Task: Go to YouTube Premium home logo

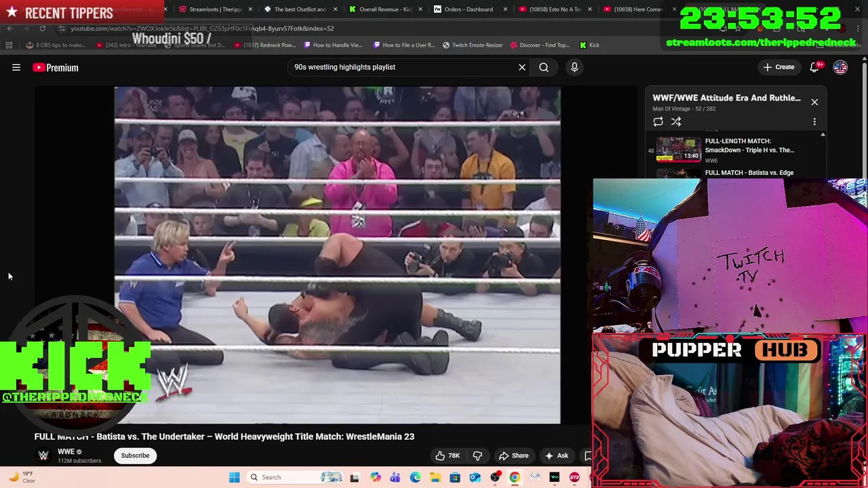Action: tap(56, 67)
